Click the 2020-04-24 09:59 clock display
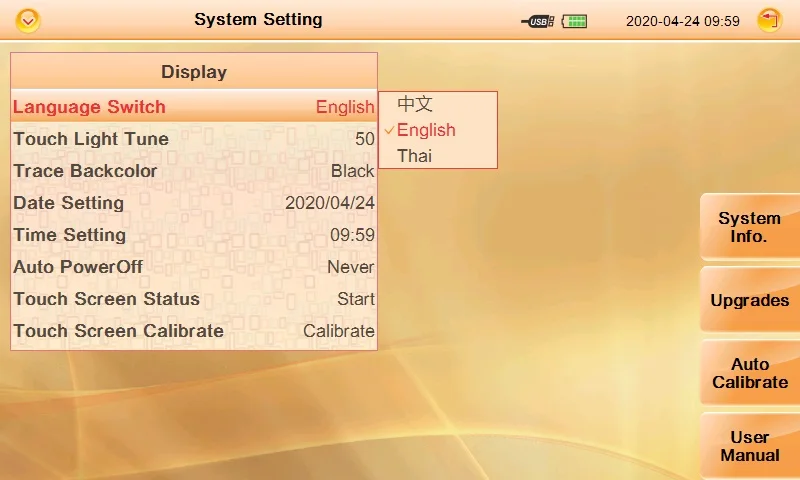 click(x=683, y=21)
